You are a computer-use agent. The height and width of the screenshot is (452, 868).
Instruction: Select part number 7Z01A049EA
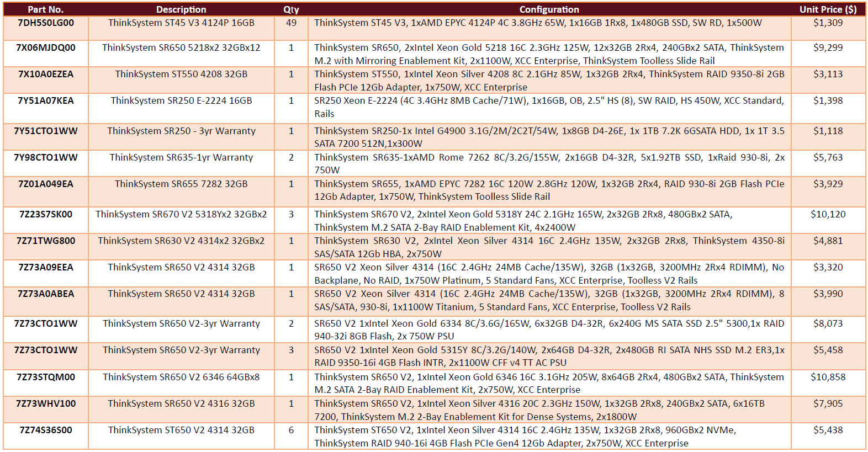[46, 184]
